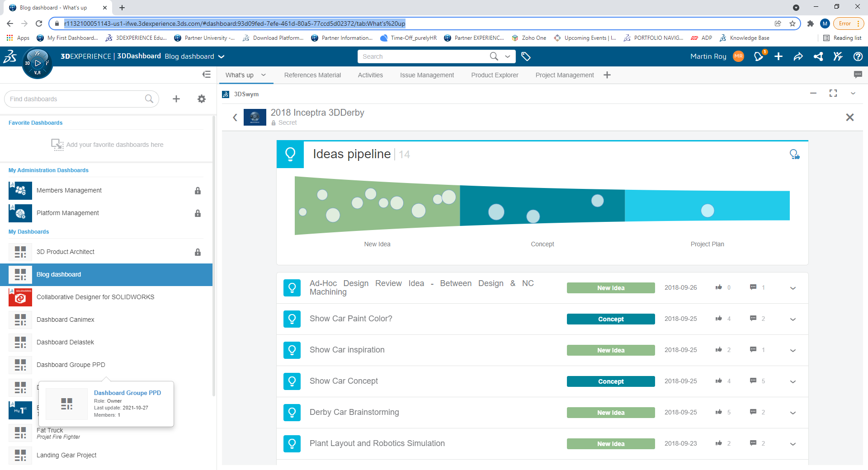Expand the What's up tab menu

point(264,75)
